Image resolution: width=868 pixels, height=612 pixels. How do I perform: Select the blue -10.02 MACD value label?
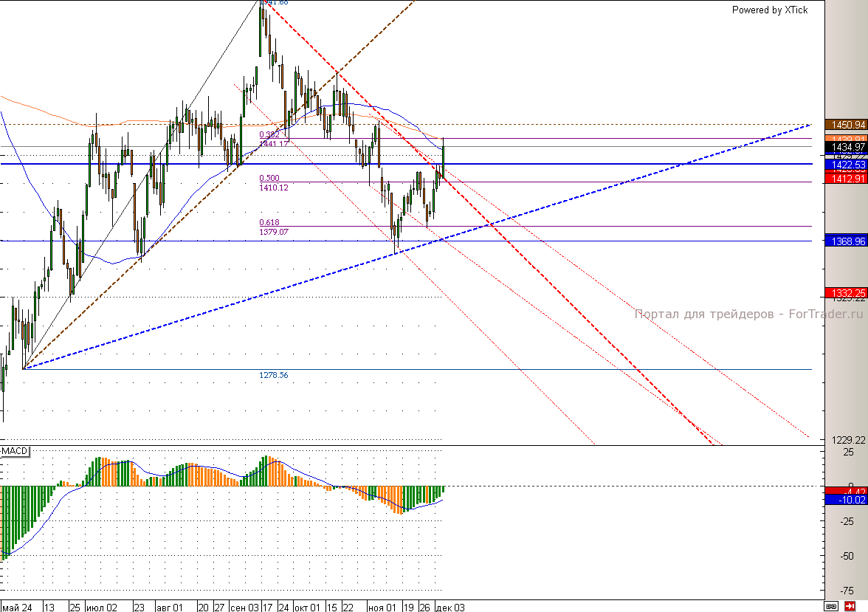click(x=846, y=500)
